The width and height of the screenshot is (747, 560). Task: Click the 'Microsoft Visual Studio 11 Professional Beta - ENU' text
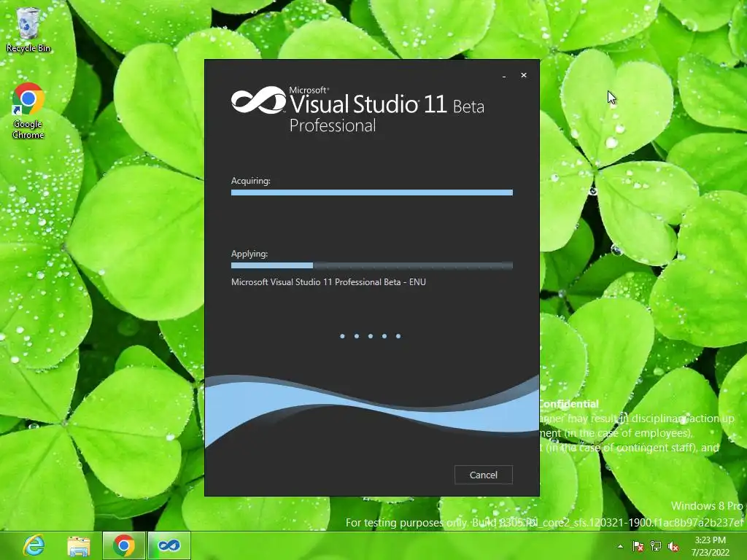[x=328, y=282]
